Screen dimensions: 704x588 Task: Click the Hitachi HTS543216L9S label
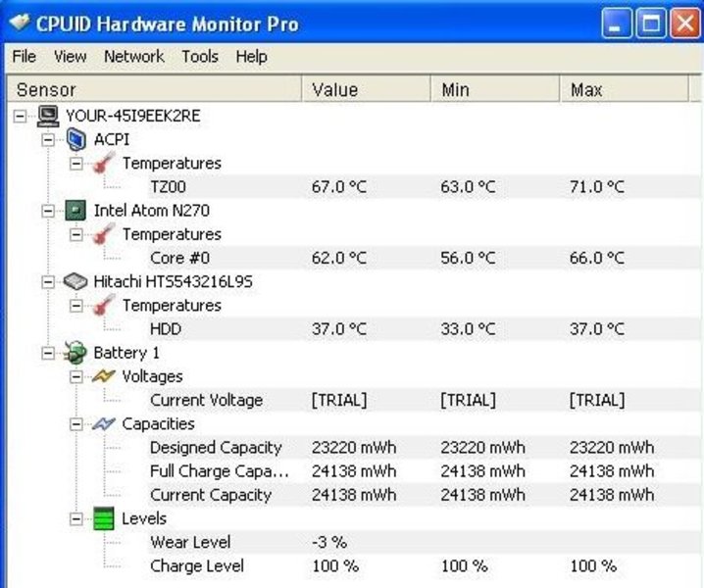point(173,281)
